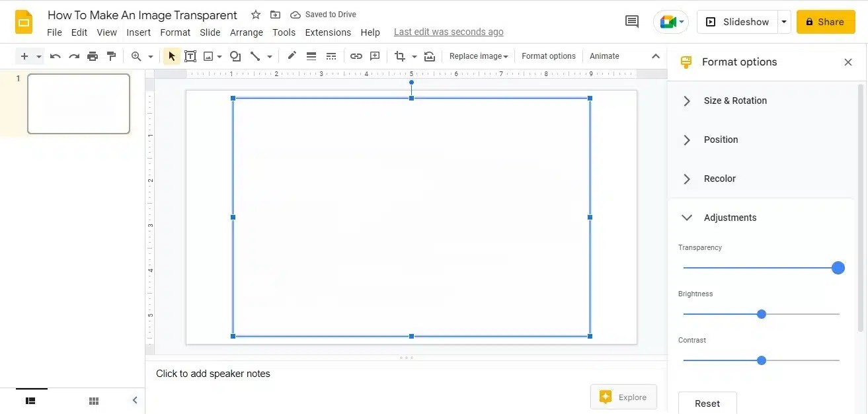Screen dimensions: 868x414
Task: Open the Insert menu
Action: click(138, 32)
